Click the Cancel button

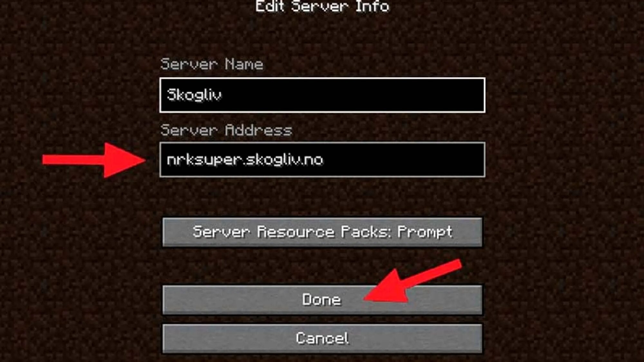point(322,338)
